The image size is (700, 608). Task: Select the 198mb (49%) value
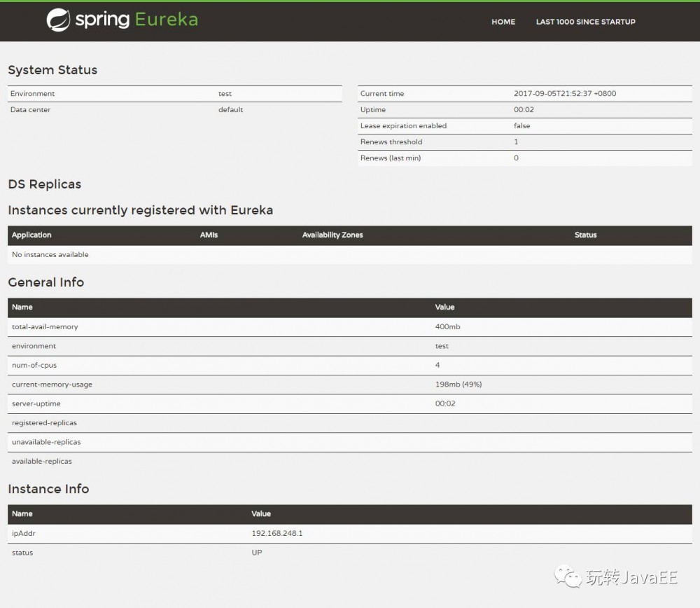click(x=458, y=385)
